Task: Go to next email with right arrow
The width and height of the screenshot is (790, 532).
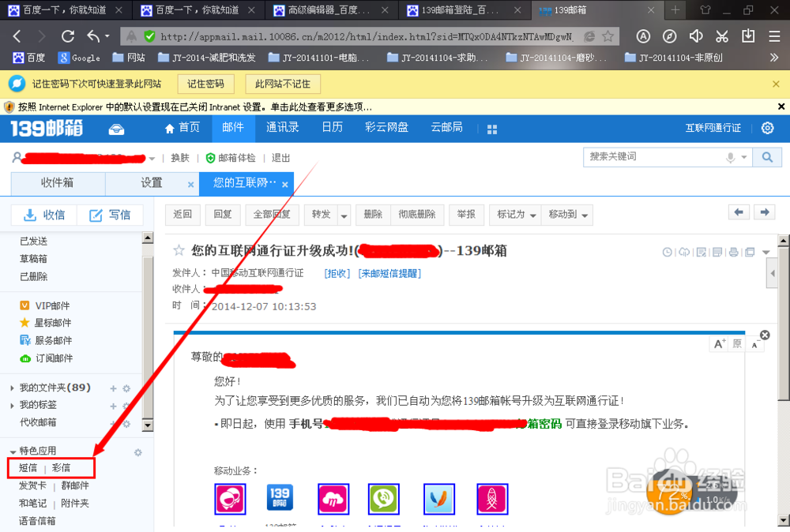Action: [x=764, y=212]
